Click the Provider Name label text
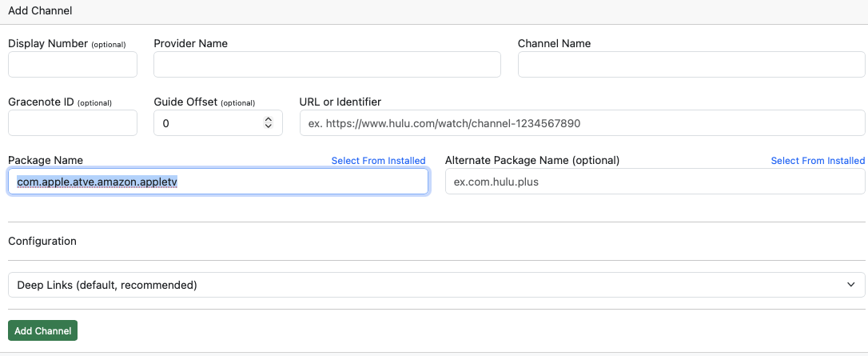868x356 pixels. click(x=190, y=43)
